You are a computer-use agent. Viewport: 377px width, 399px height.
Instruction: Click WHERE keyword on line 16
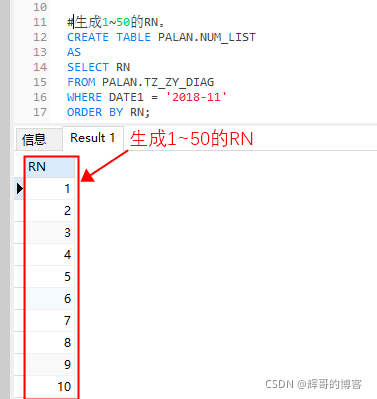[85, 97]
